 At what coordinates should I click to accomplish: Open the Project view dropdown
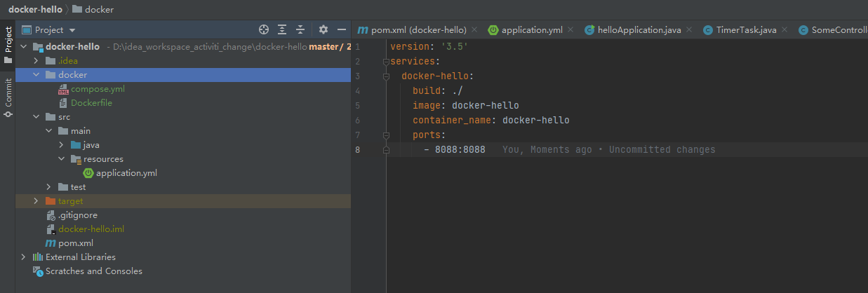(72, 30)
